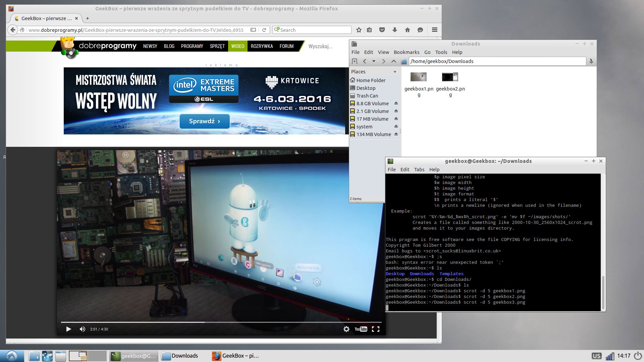Toggle video fullscreen mode
This screenshot has height=362, width=644.
click(x=376, y=329)
